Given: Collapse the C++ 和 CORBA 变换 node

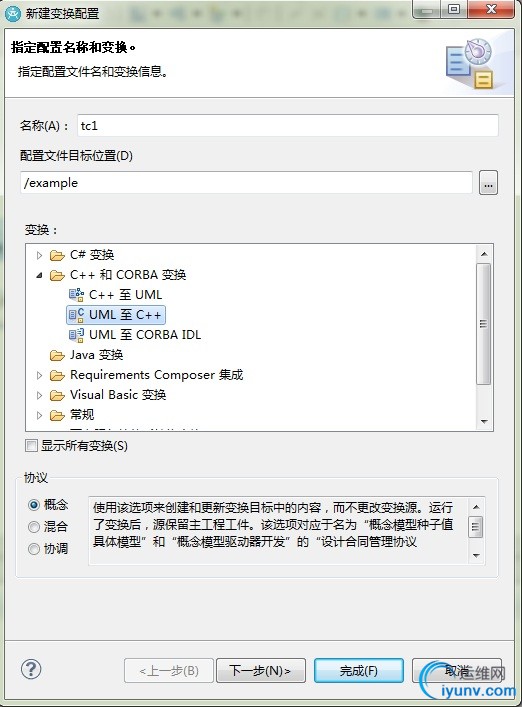Looking at the screenshot, I should coord(39,275).
